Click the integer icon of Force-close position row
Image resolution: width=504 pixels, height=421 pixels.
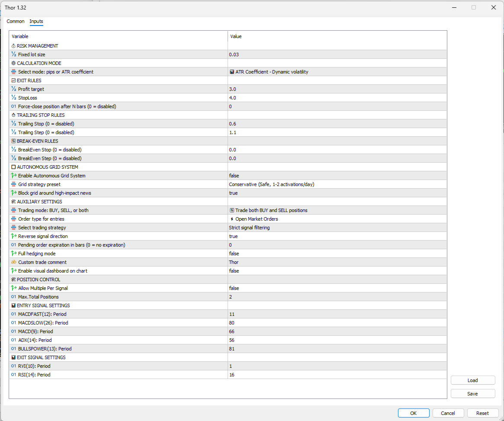pos(13,106)
